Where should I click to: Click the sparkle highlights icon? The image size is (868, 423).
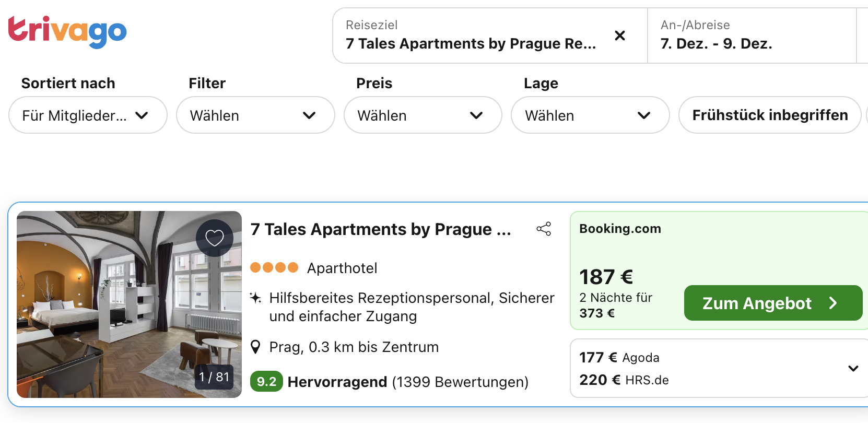point(255,298)
